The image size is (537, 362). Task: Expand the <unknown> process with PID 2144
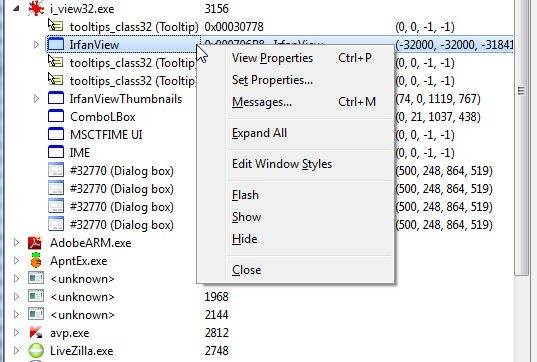(x=16, y=314)
